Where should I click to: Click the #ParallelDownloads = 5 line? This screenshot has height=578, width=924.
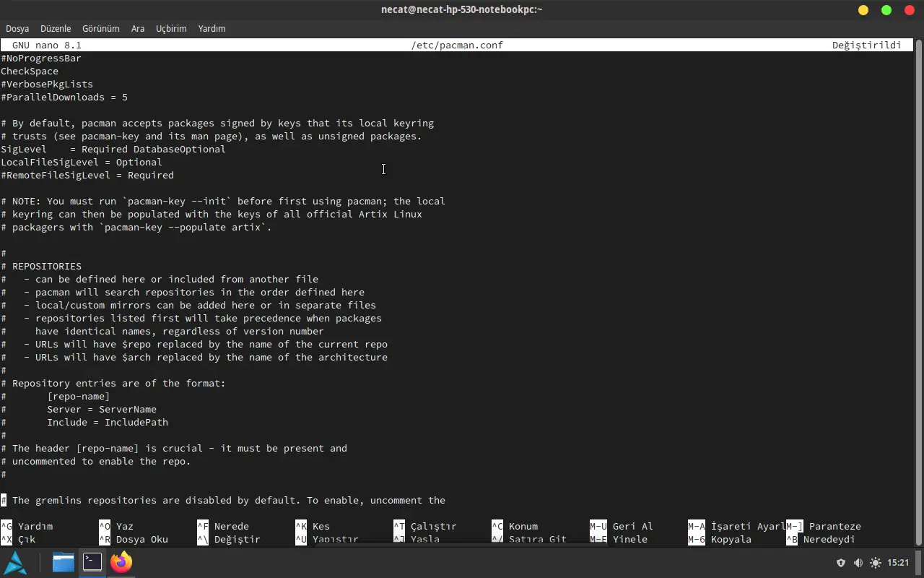64,98
